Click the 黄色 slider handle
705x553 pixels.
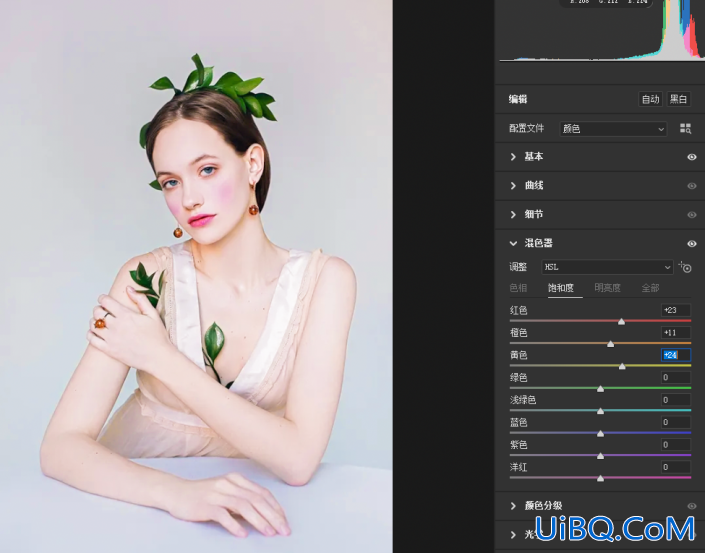click(622, 366)
